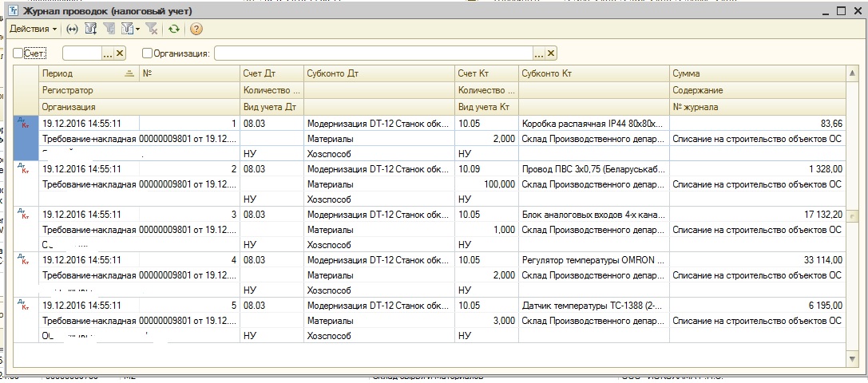Click the № журнала header
Image resolution: width=868 pixels, height=383 pixels.
(x=758, y=107)
